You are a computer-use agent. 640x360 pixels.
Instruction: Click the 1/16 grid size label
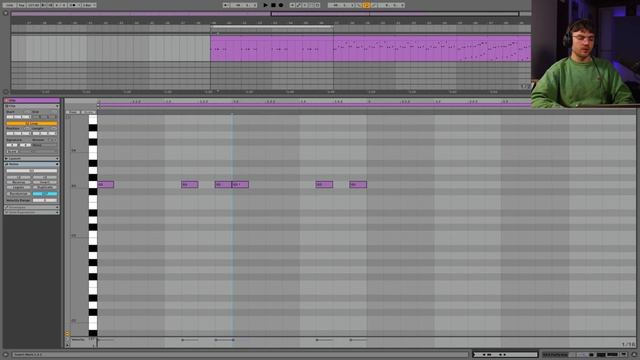click(x=628, y=344)
